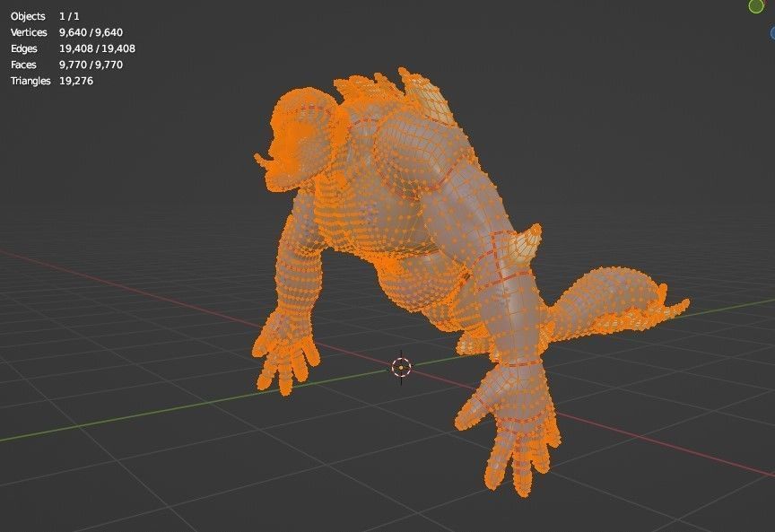Click the "Triangles" statistics label
Screen dimensions: 775x532
tap(30, 81)
